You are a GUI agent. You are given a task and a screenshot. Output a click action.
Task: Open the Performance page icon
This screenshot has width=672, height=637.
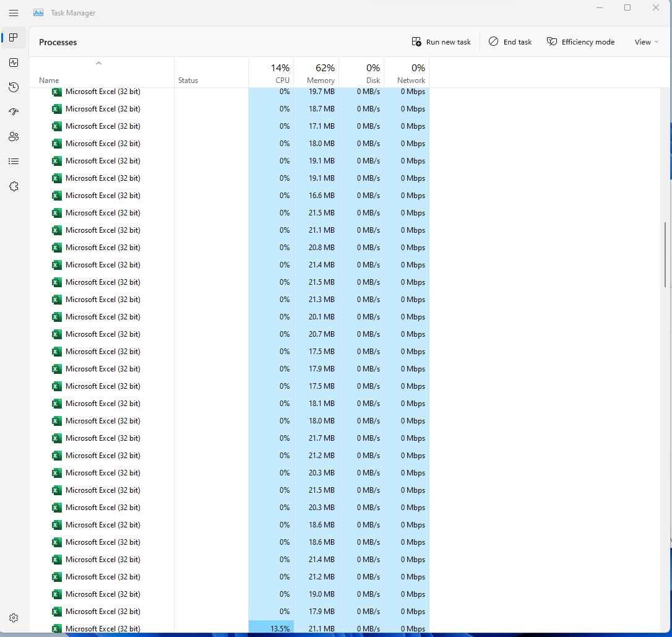[14, 63]
